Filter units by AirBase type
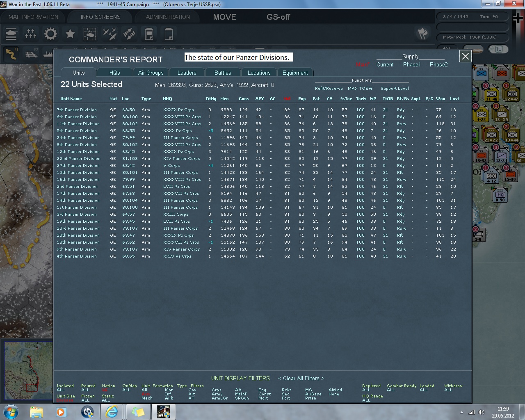Screen dimensions: 525x420 (313, 394)
